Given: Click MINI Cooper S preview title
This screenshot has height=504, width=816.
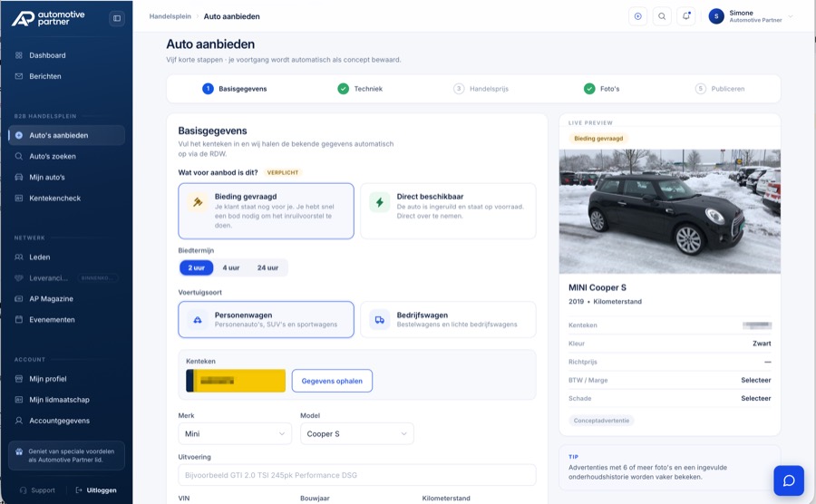Looking at the screenshot, I should coord(597,287).
